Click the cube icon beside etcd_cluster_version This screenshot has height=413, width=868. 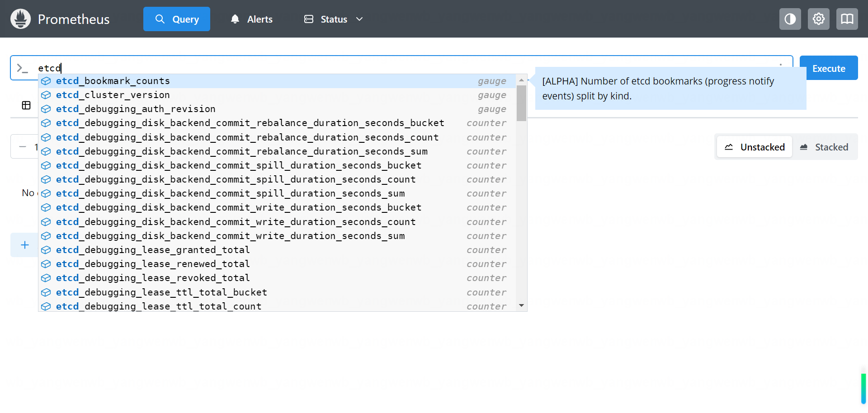(46, 95)
